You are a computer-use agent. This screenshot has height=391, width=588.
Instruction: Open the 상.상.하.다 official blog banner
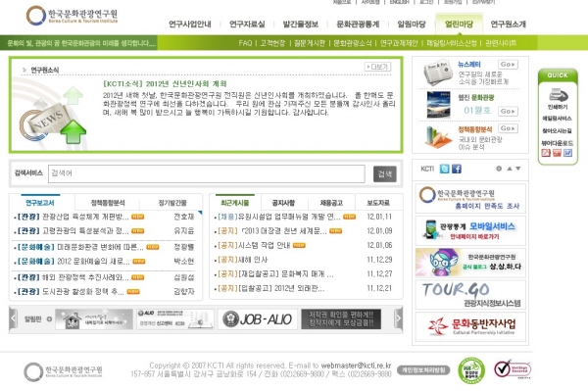click(470, 263)
